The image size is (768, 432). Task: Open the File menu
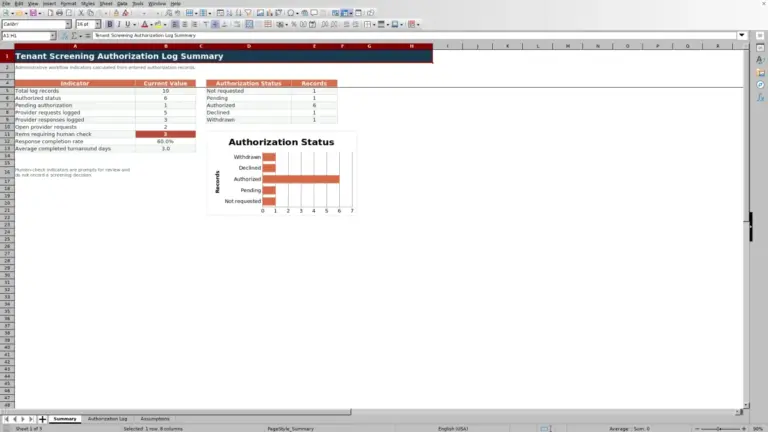coord(6,3)
